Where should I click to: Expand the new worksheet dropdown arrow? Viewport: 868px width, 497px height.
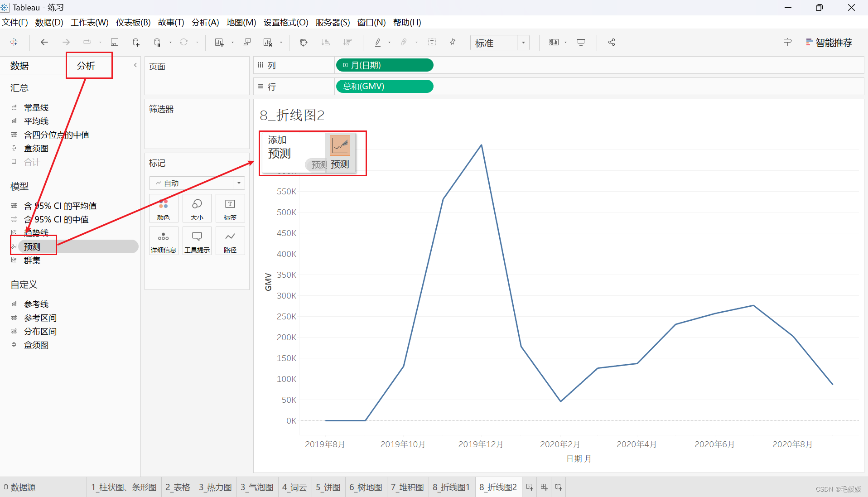click(232, 43)
